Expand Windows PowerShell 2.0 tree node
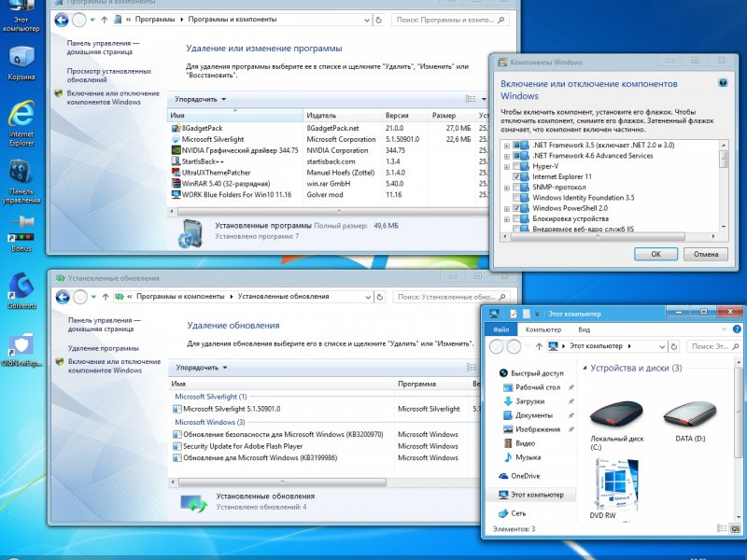Viewport: 747px width, 560px height. pyautogui.click(x=507, y=208)
